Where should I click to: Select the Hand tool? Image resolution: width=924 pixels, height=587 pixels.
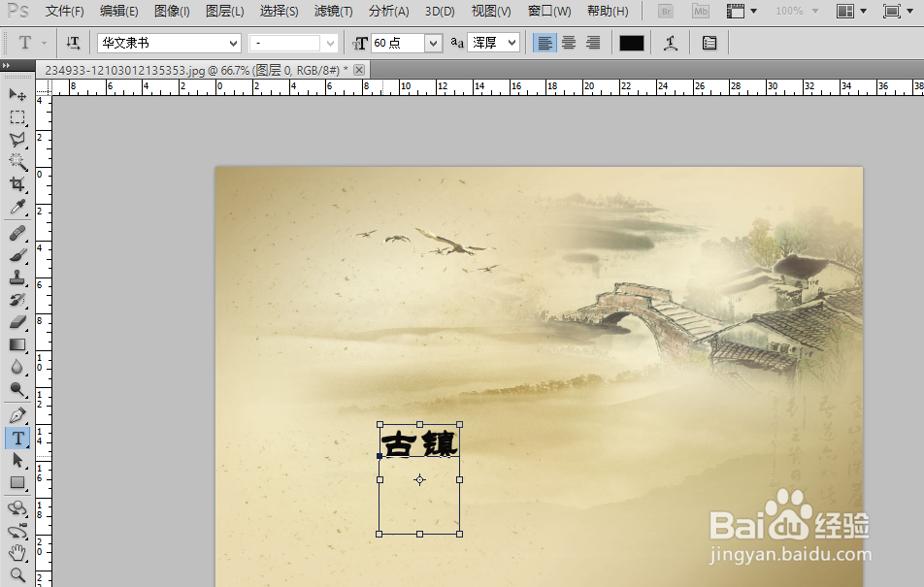coord(17,553)
